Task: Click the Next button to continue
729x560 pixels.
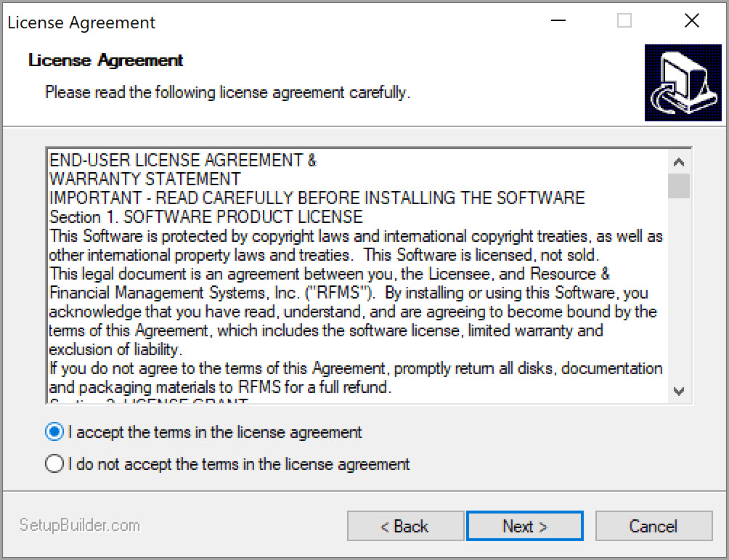Action: pos(524,526)
